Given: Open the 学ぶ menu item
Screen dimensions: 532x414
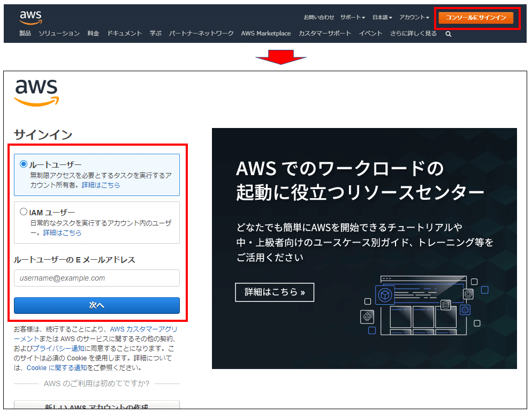Looking at the screenshot, I should pos(155,33).
